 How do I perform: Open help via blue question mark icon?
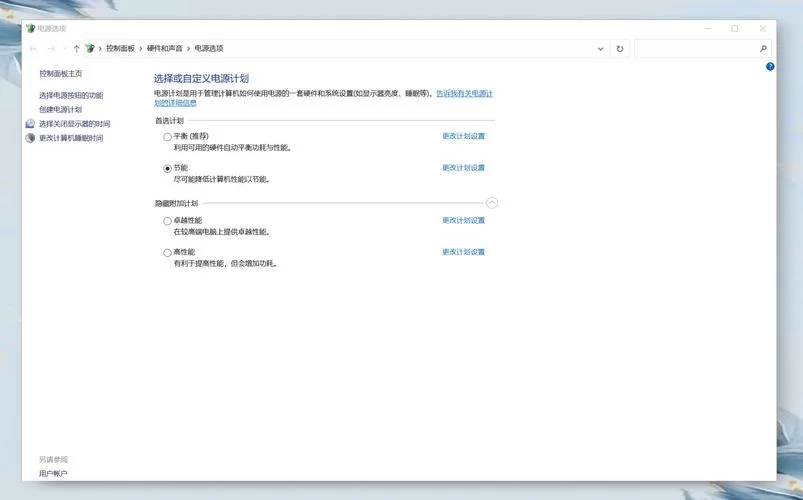tap(770, 66)
